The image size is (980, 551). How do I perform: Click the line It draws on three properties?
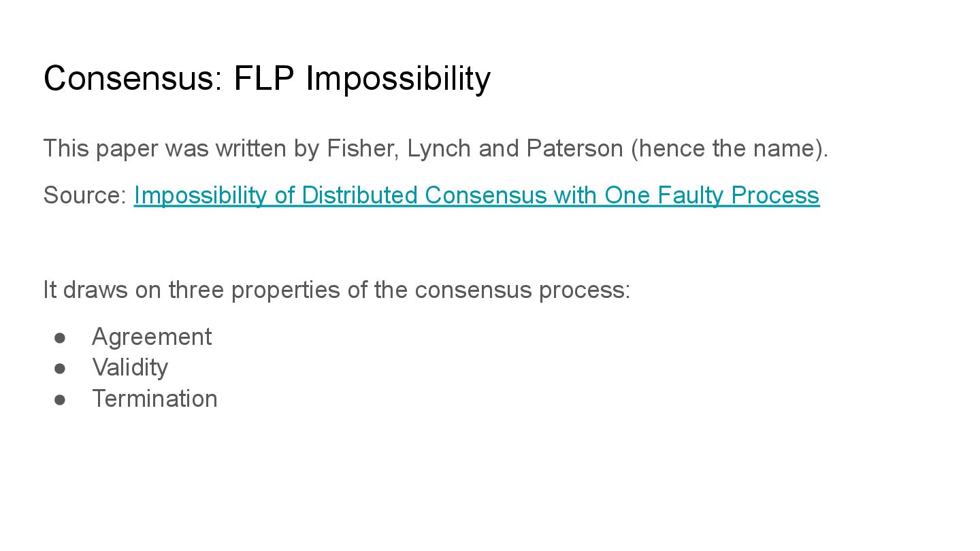coord(337,290)
